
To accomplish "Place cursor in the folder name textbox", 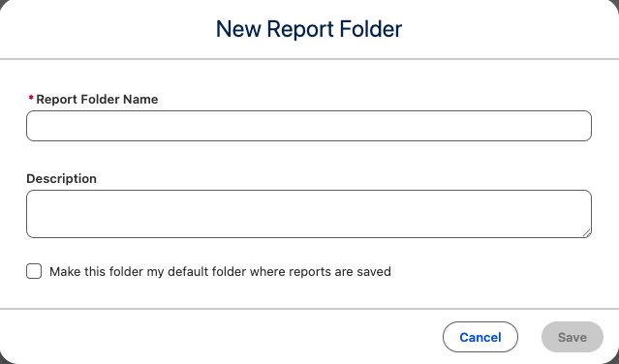I will (309, 126).
